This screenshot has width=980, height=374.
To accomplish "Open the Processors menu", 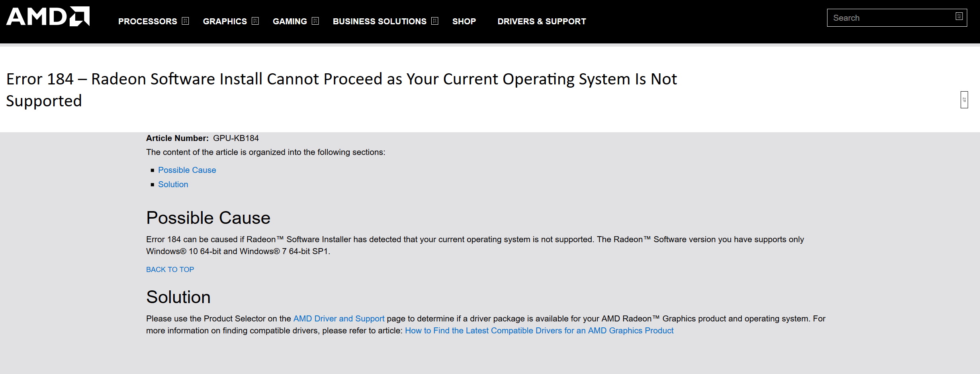I will [147, 22].
